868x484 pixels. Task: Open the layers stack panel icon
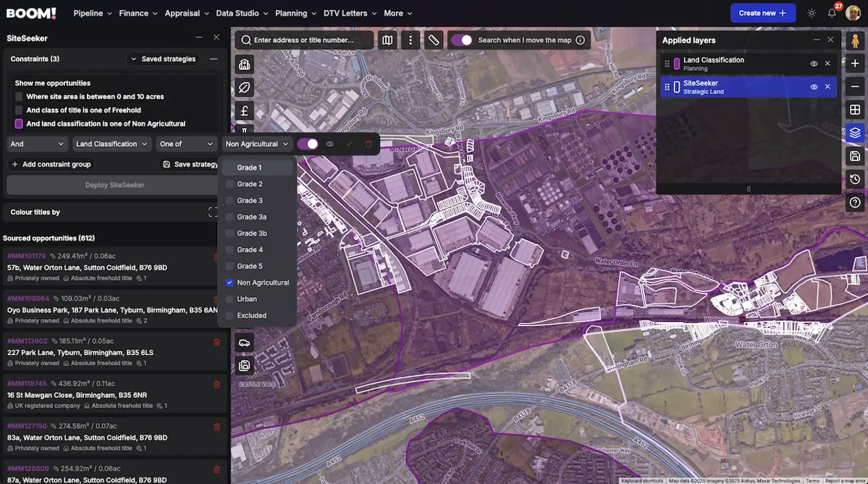[855, 133]
